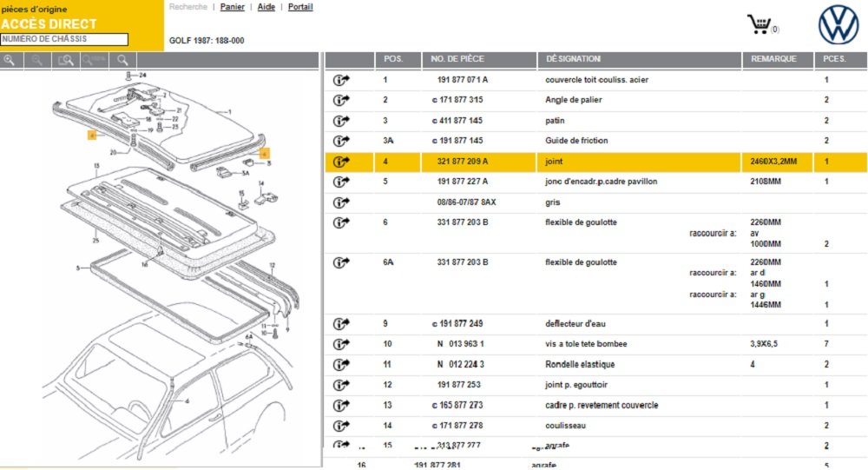Select part number 191 877 249
Image resolution: width=868 pixels, height=470 pixels.
click(461, 324)
